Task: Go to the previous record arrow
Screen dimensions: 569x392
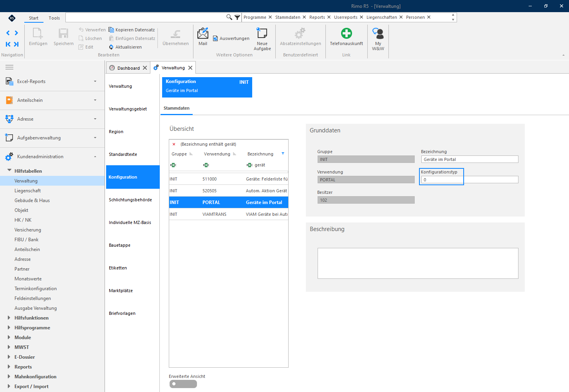Action: coord(8,33)
